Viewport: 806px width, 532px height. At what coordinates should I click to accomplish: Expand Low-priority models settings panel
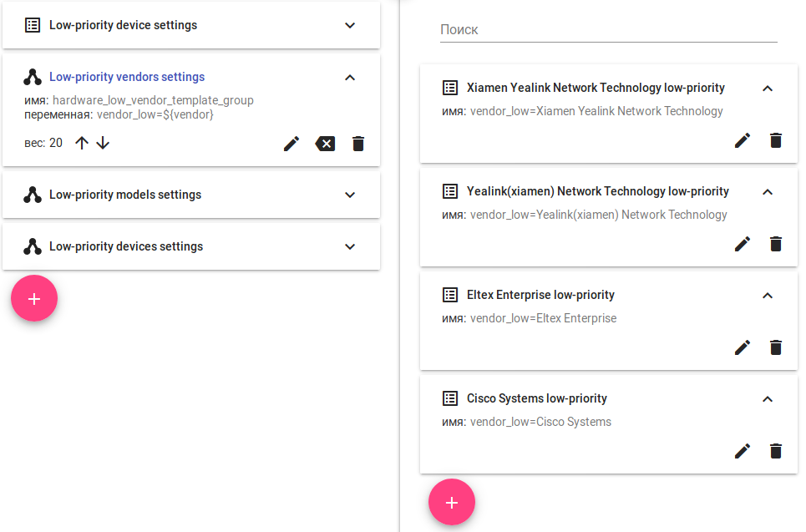pos(350,195)
